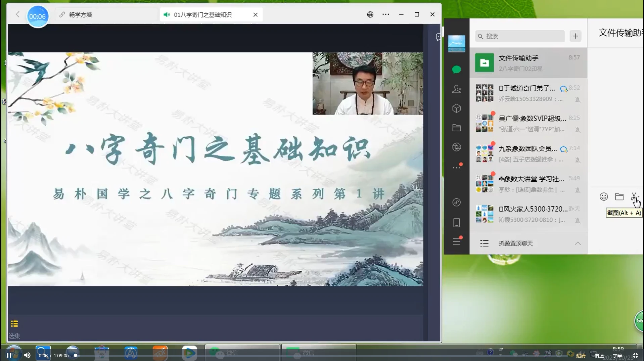Toggle 字幕 subtitles in the player
Screen dimensions: 644x361
point(617,356)
